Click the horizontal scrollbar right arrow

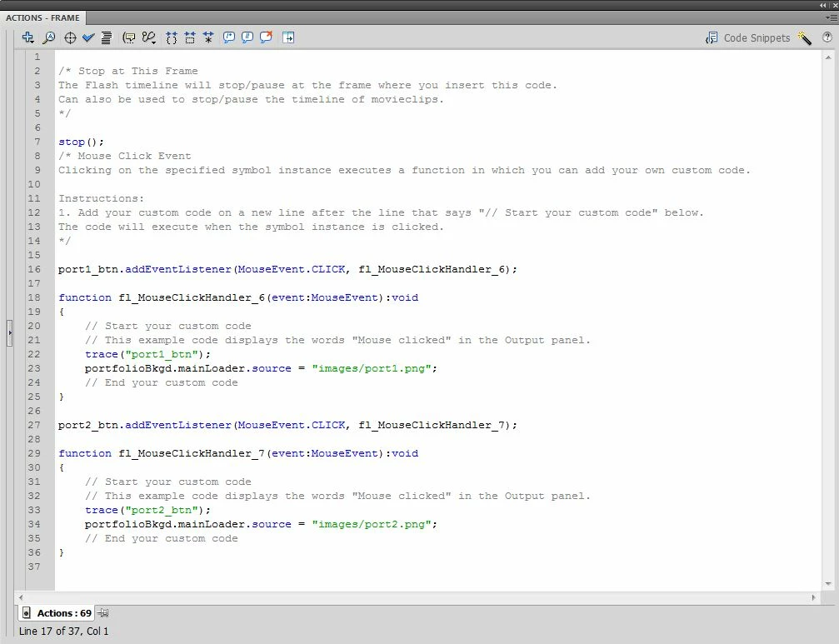(814, 597)
